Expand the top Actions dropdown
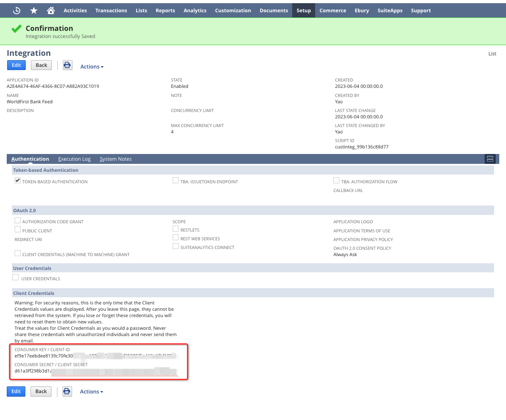Screen dimensions: 506x420 click(92, 67)
